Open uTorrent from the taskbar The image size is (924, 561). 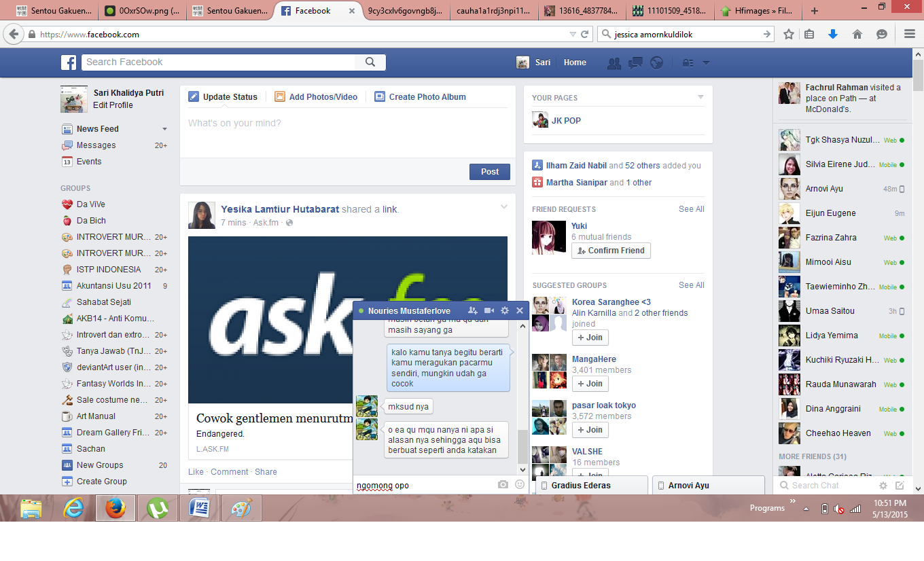158,508
